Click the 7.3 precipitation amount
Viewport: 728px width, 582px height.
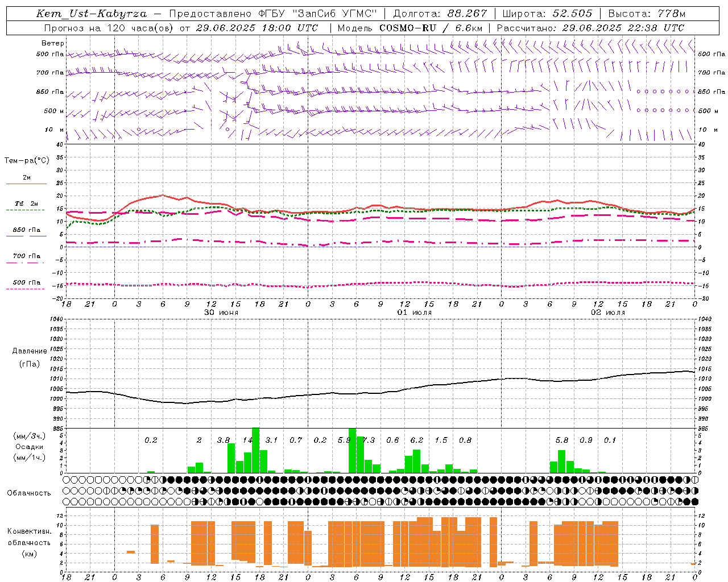click(369, 440)
